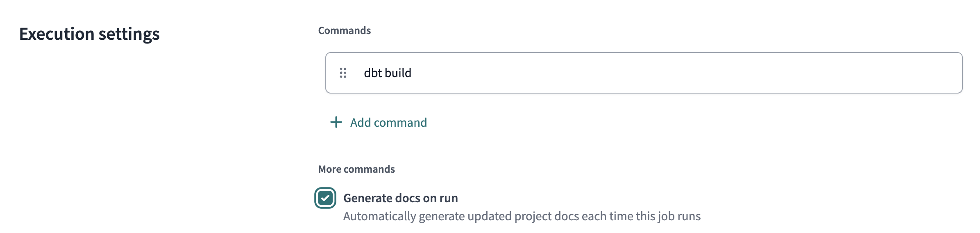Image resolution: width=980 pixels, height=233 pixels.
Task: Click the 'Add command' link text
Action: click(x=388, y=123)
